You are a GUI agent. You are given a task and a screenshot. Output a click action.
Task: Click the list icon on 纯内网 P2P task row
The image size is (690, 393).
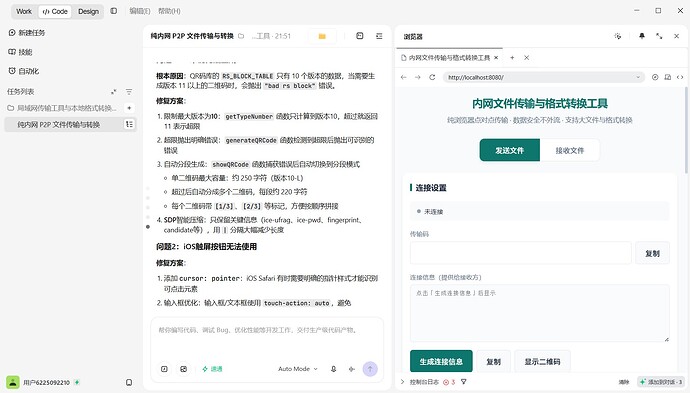point(129,125)
